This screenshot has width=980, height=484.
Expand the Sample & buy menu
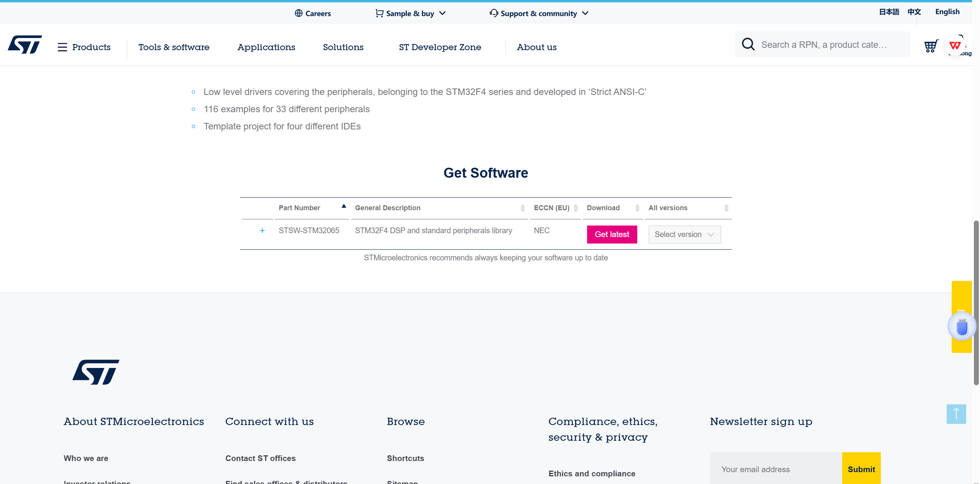pos(410,13)
